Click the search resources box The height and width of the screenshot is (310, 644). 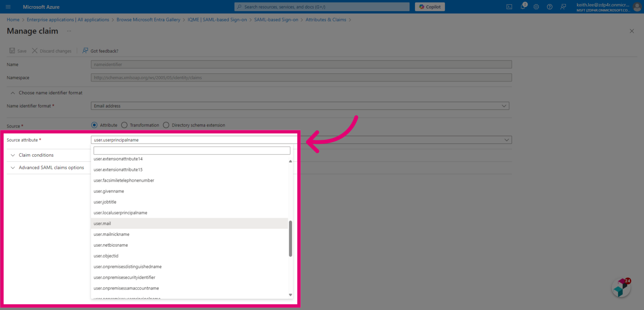coord(322,7)
